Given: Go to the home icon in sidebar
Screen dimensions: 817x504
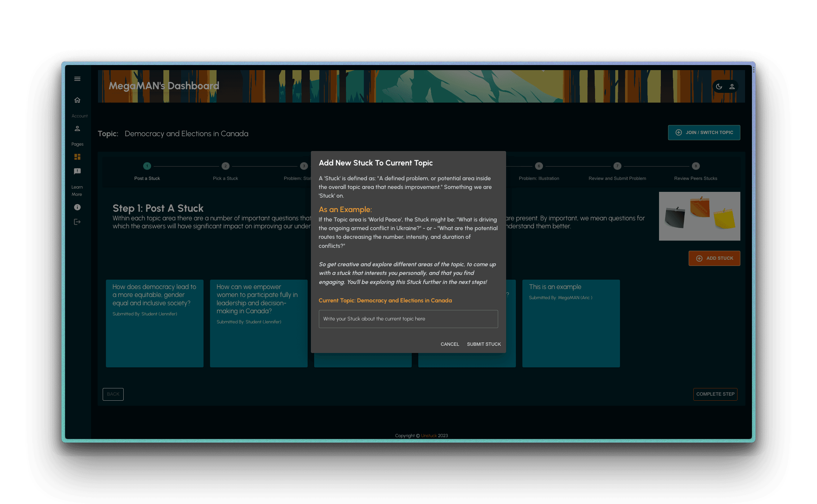Looking at the screenshot, I should point(77,100).
